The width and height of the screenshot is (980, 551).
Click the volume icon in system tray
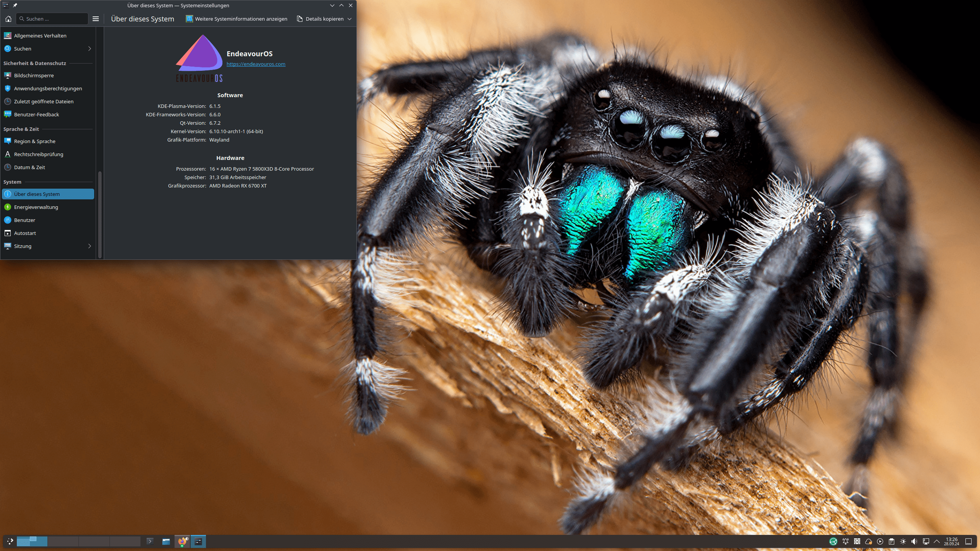[x=914, y=541]
